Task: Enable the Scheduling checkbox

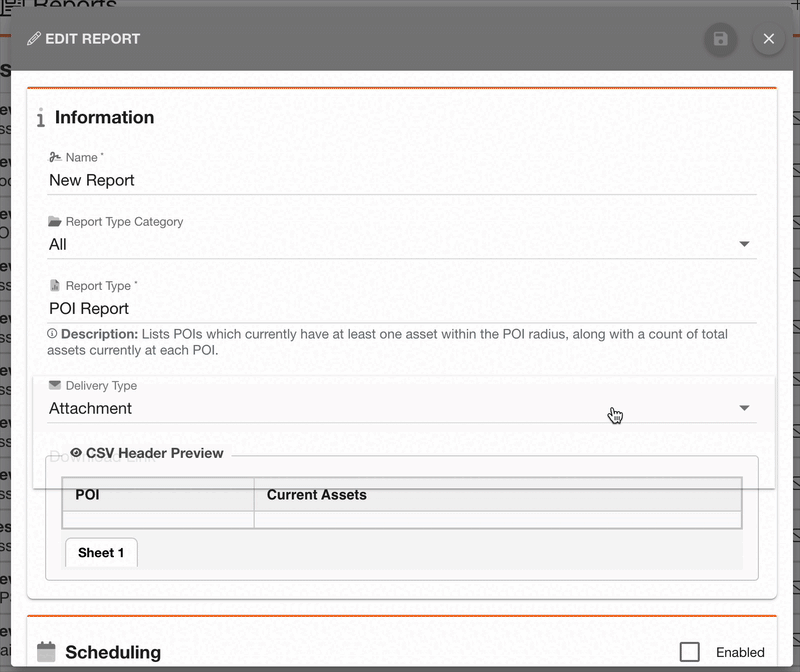Action: 689,652
